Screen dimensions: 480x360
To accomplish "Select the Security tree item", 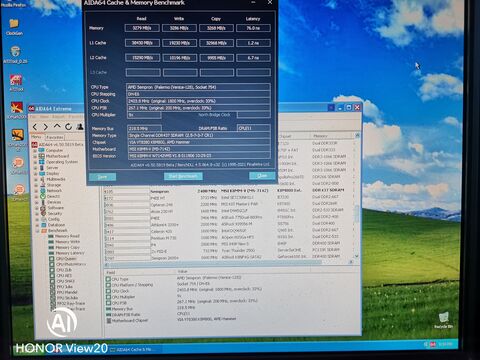I will click(x=55, y=213).
